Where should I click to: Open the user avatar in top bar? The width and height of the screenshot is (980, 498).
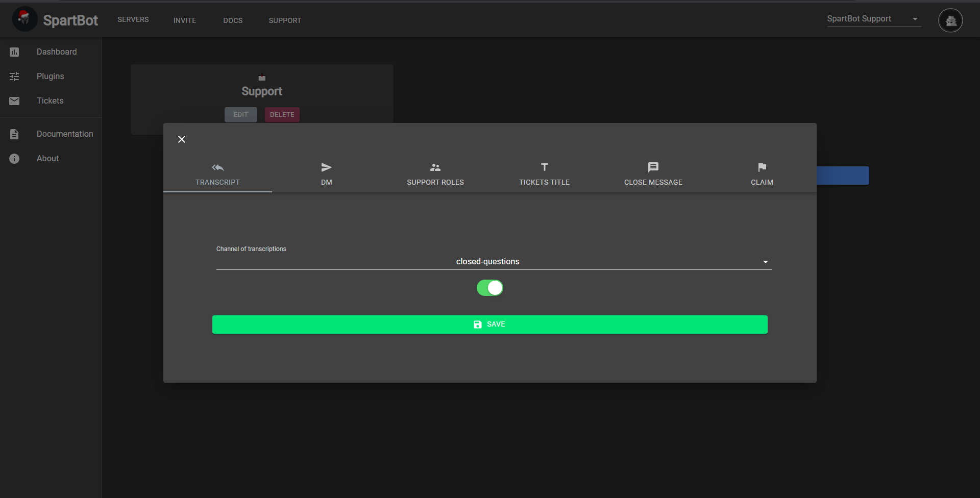950,20
